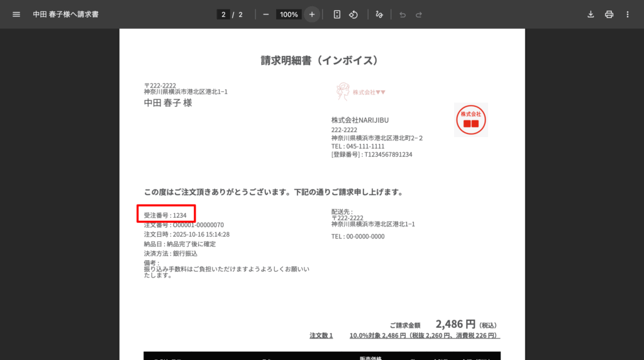Toggle the sidebar with the hamburger menu icon
The height and width of the screenshot is (360, 644).
point(16,14)
